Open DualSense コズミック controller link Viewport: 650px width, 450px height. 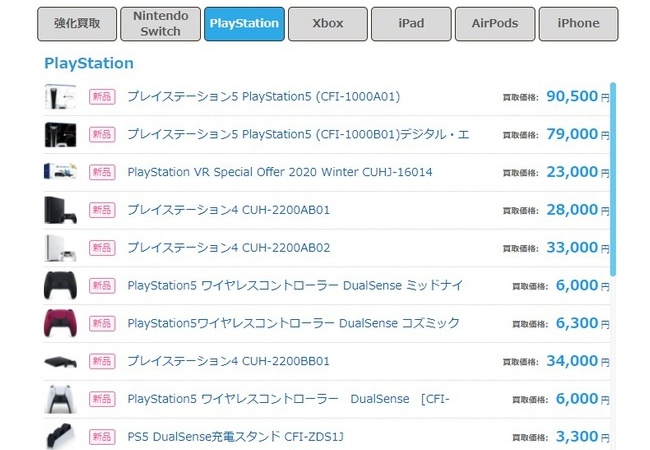coord(293,323)
